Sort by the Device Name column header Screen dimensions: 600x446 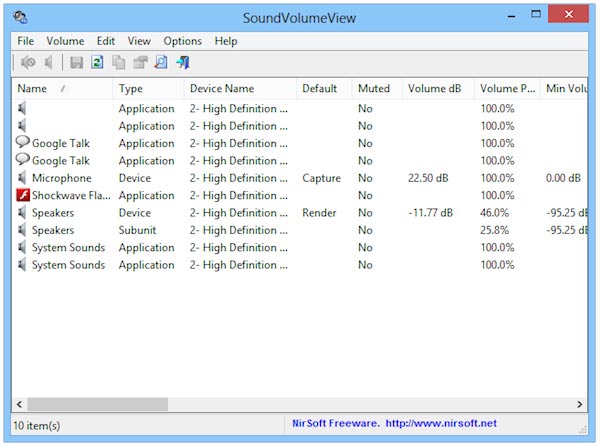tap(240, 89)
